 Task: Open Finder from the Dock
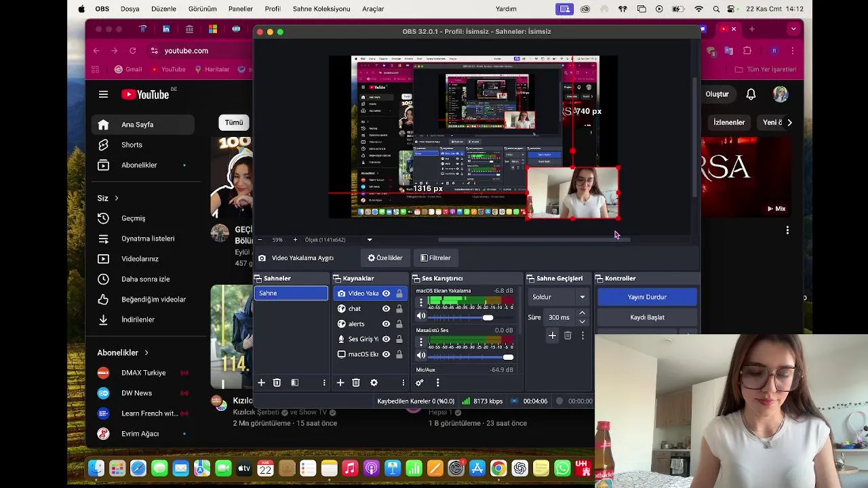96,468
